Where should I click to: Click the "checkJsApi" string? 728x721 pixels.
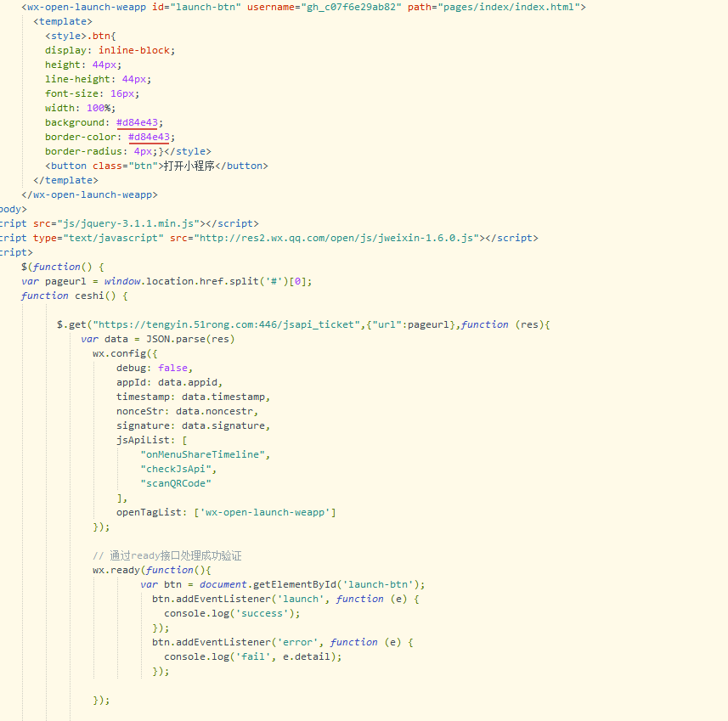click(x=176, y=469)
